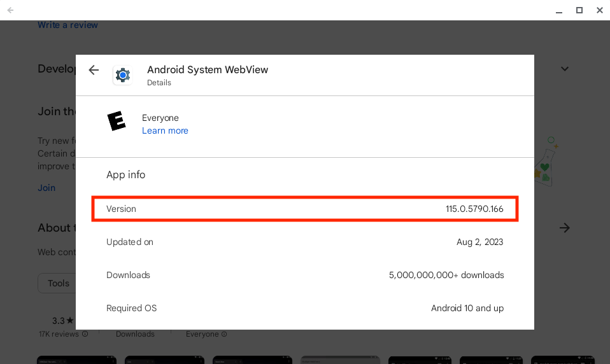Click the Downloads label in App info
Screen dimensions: 610x364
128,275
